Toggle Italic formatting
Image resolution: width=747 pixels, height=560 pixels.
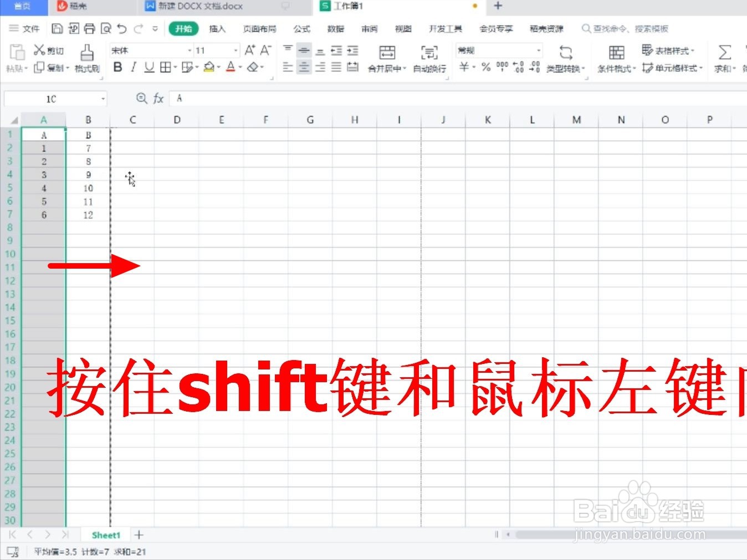pos(134,67)
